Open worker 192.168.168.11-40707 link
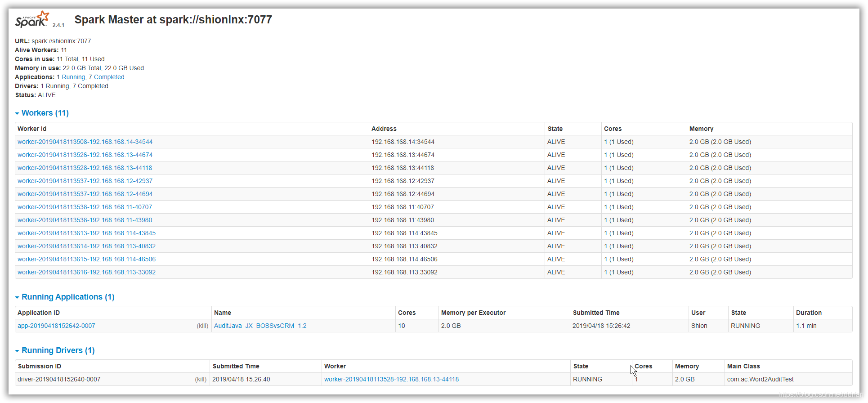The height and width of the screenshot is (403, 868). coord(85,207)
